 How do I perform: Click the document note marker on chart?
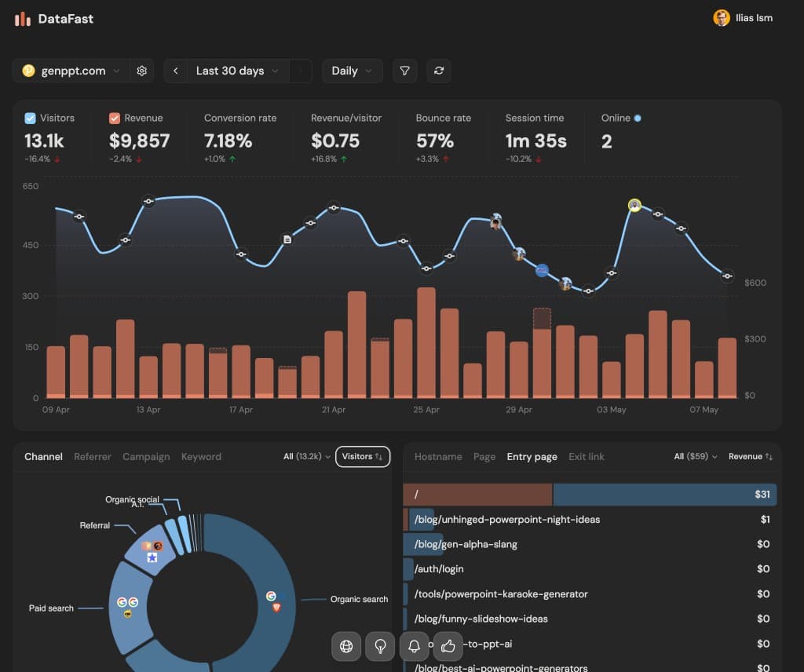coord(287,239)
